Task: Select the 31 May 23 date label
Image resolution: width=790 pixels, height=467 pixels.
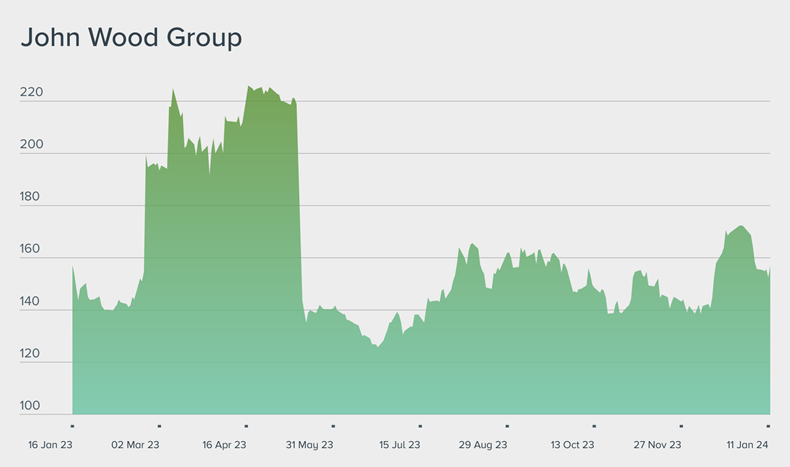Action: tap(310, 444)
